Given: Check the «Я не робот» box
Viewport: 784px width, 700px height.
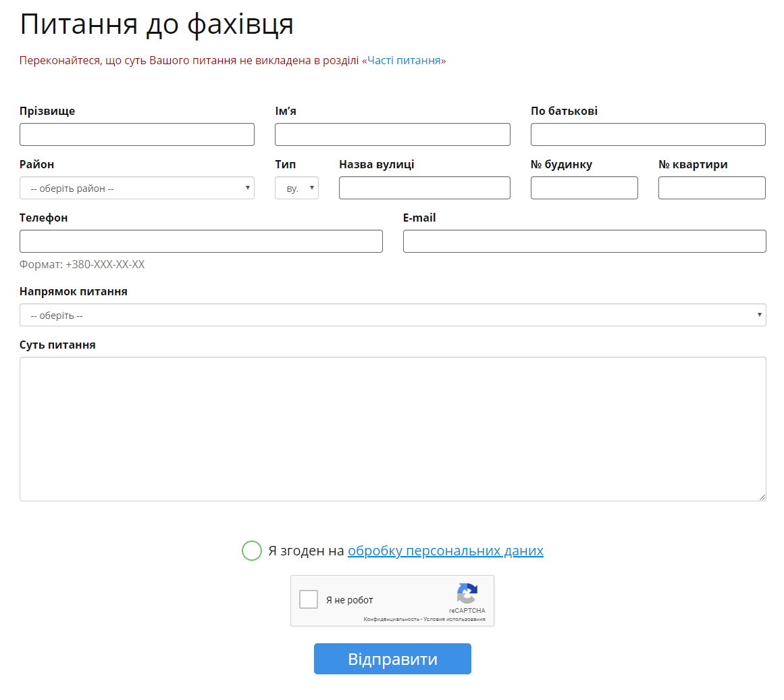Looking at the screenshot, I should tap(309, 599).
